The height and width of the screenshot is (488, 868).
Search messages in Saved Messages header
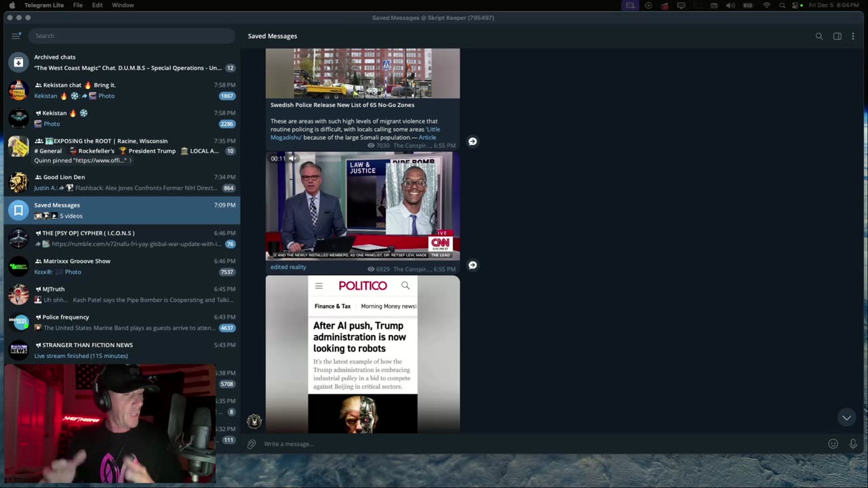(819, 36)
